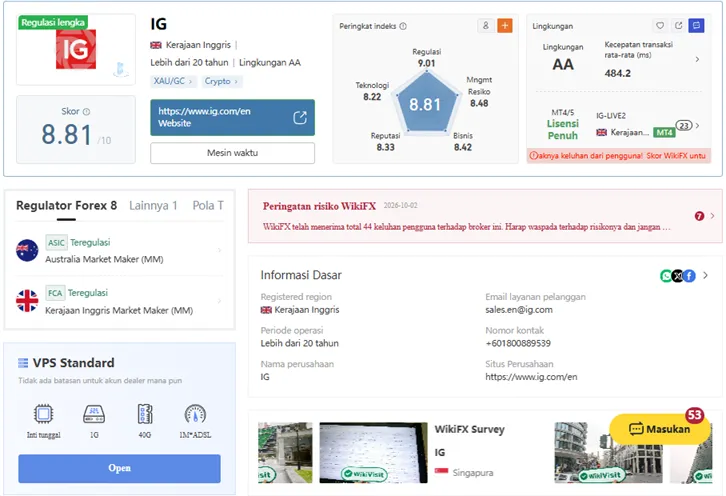Click the info icon next to Skor
This screenshot has height=496, width=726.
(x=87, y=112)
